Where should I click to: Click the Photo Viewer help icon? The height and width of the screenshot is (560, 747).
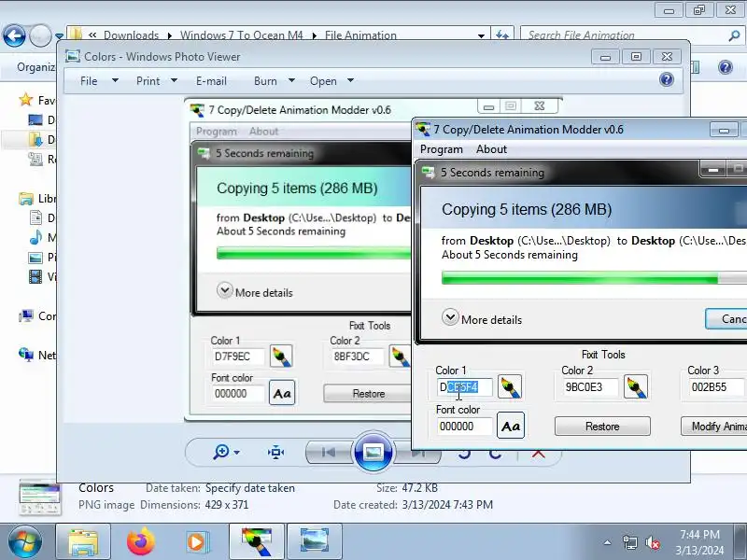(667, 79)
